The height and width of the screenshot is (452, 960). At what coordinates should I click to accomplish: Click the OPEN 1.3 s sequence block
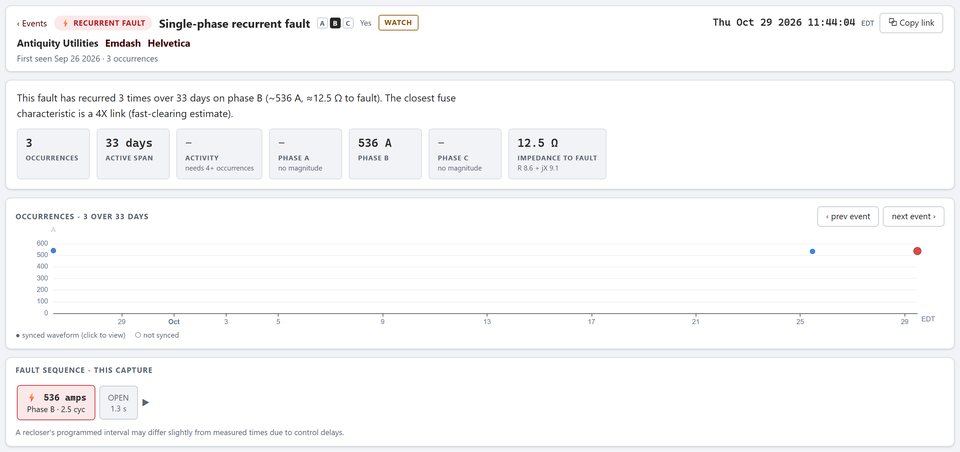tap(118, 402)
